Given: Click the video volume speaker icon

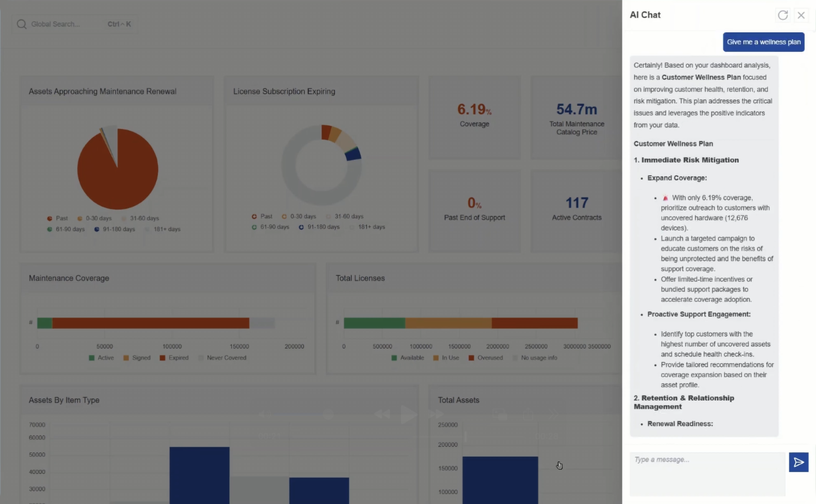Looking at the screenshot, I should 265,414.
